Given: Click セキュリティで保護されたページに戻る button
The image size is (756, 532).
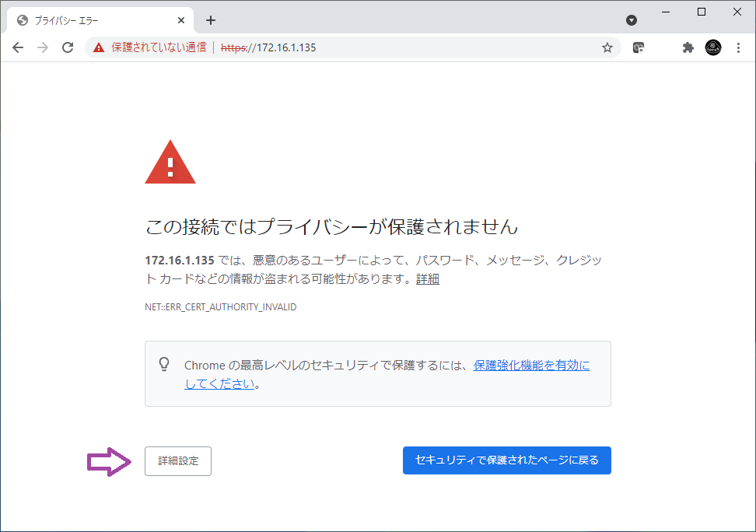Looking at the screenshot, I should point(506,460).
